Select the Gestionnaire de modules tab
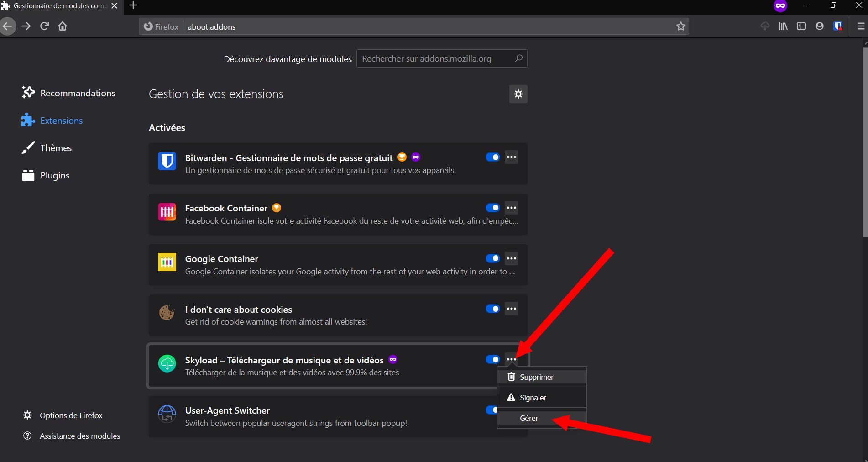 click(61, 6)
